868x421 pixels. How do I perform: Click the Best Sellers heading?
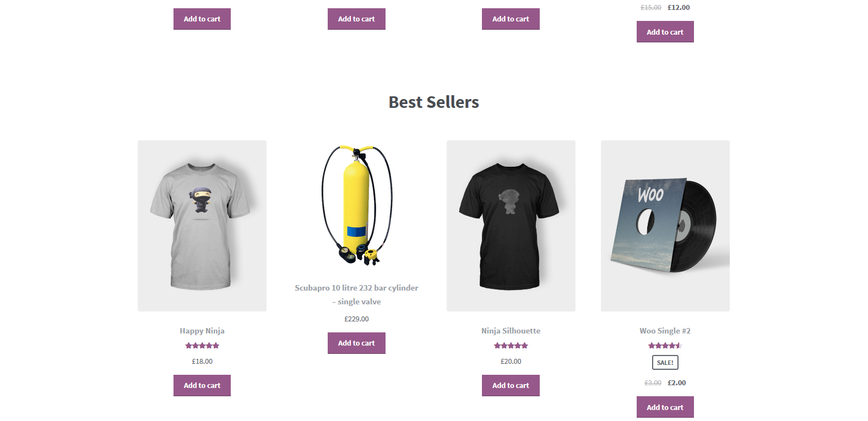point(434,102)
